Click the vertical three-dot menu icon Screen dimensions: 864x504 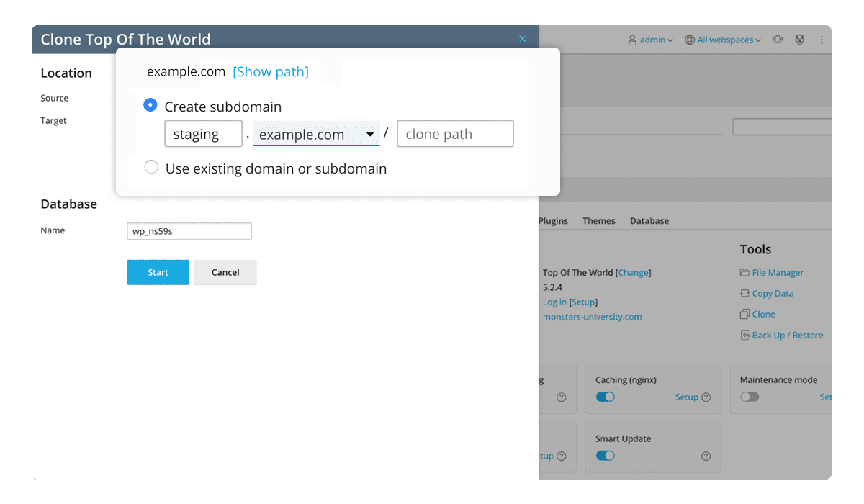point(822,40)
